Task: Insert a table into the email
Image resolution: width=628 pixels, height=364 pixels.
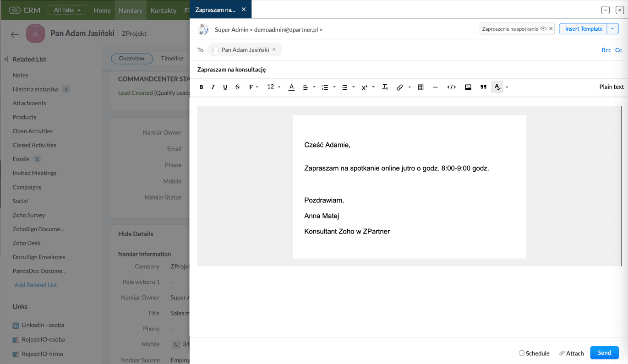Action: coord(420,87)
